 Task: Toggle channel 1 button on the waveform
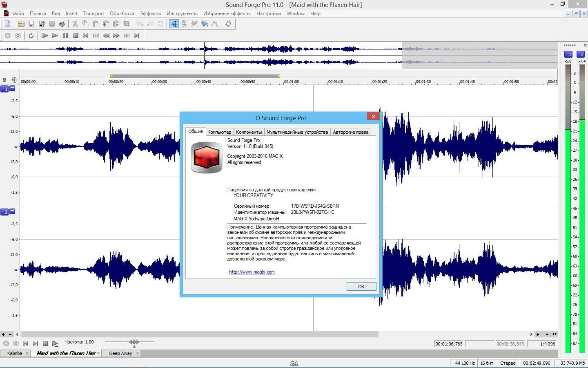point(4,89)
